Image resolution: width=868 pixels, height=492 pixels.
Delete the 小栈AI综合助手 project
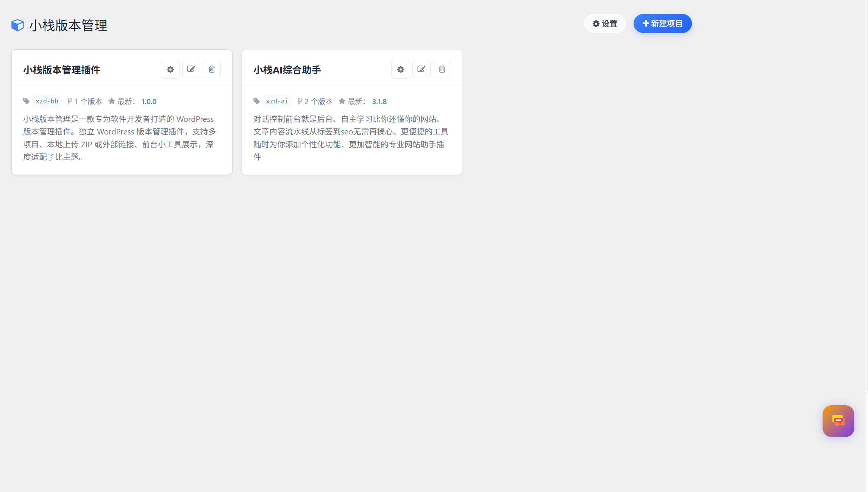click(442, 69)
